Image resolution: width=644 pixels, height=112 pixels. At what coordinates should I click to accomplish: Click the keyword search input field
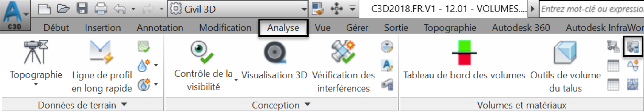pos(591,9)
